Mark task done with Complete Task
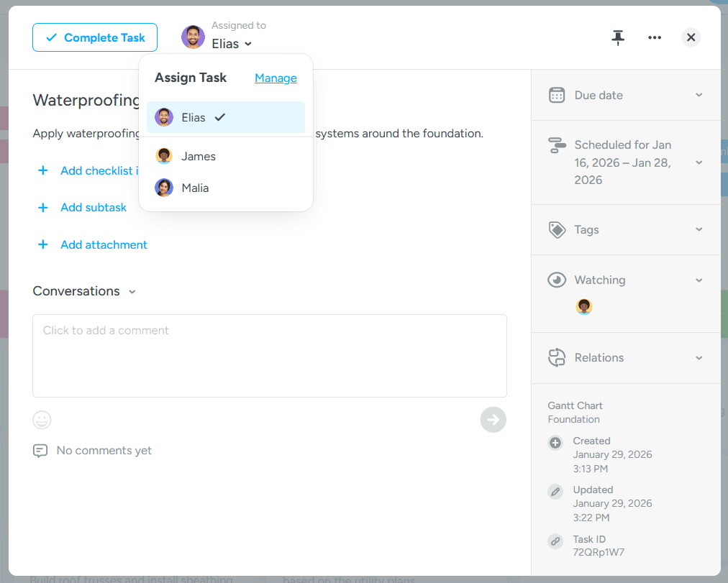728x583 pixels. pyautogui.click(x=95, y=37)
